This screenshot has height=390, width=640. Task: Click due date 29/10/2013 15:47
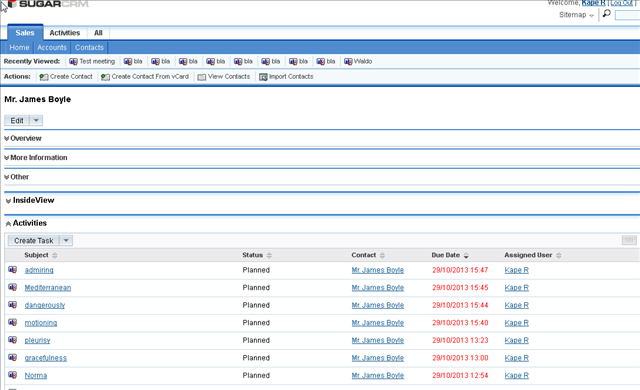tap(460, 270)
